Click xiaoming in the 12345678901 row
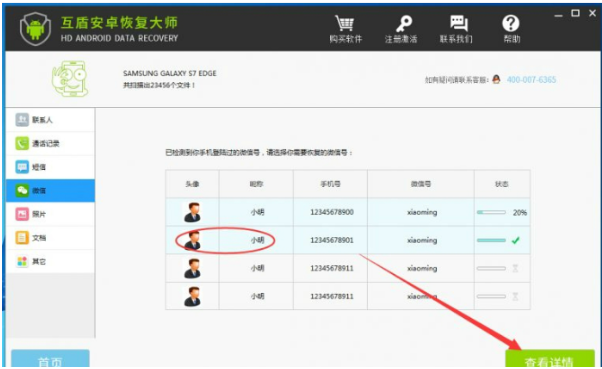The width and height of the screenshot is (602, 369). pyautogui.click(x=422, y=240)
